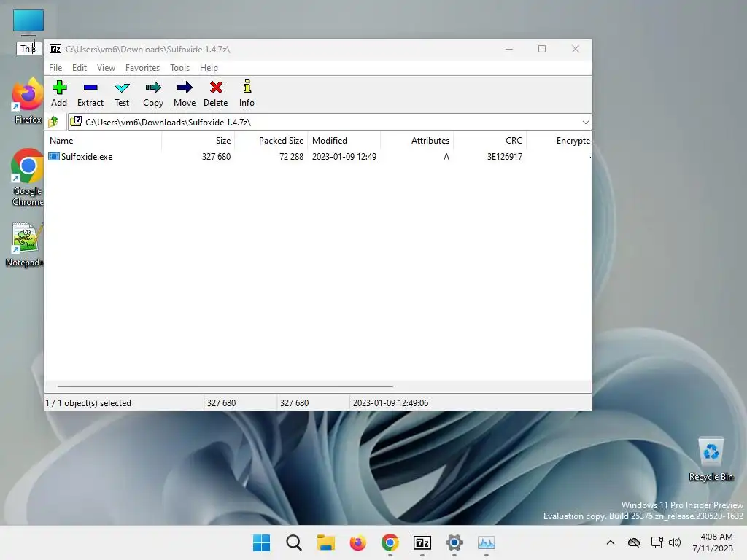Click the attribute value A
Viewport: 747px width, 560px height.
point(446,157)
